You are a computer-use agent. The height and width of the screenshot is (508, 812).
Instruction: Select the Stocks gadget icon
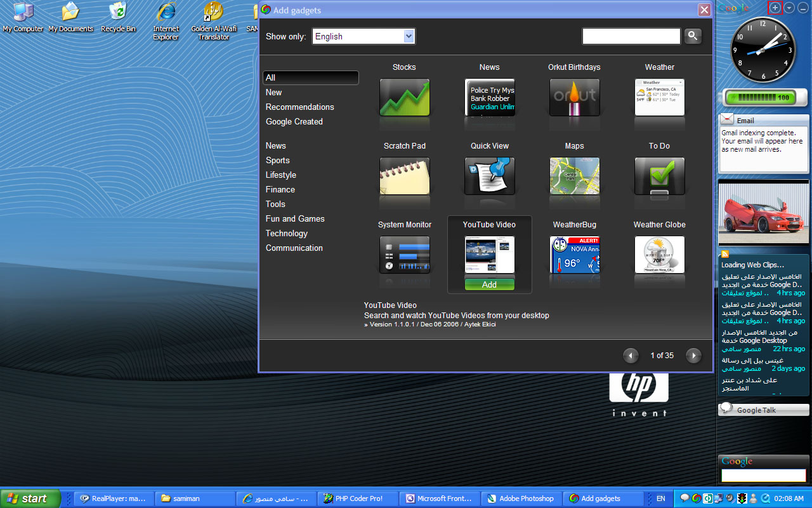405,97
